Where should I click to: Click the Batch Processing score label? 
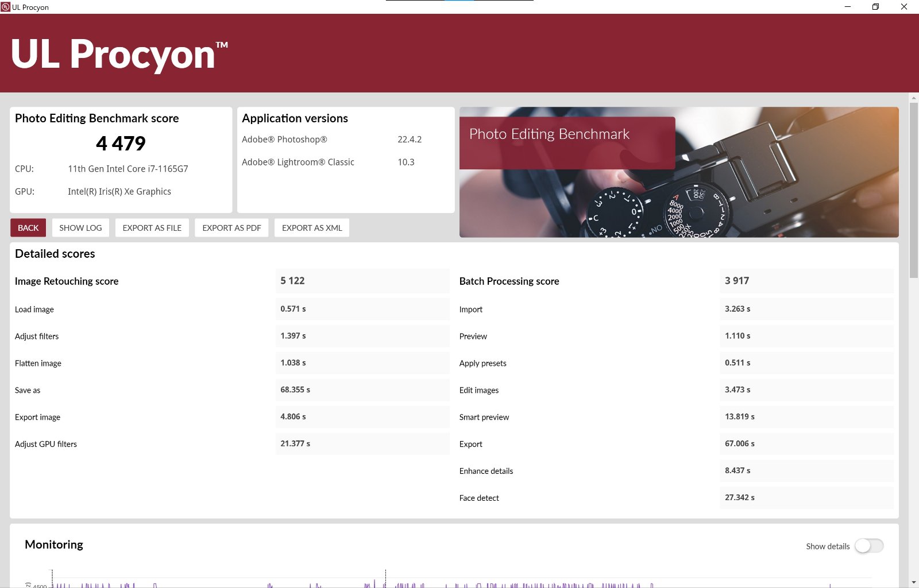[509, 281]
